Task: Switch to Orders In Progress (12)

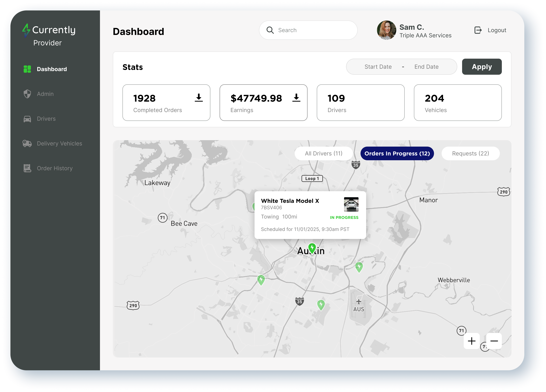Action: [397, 153]
